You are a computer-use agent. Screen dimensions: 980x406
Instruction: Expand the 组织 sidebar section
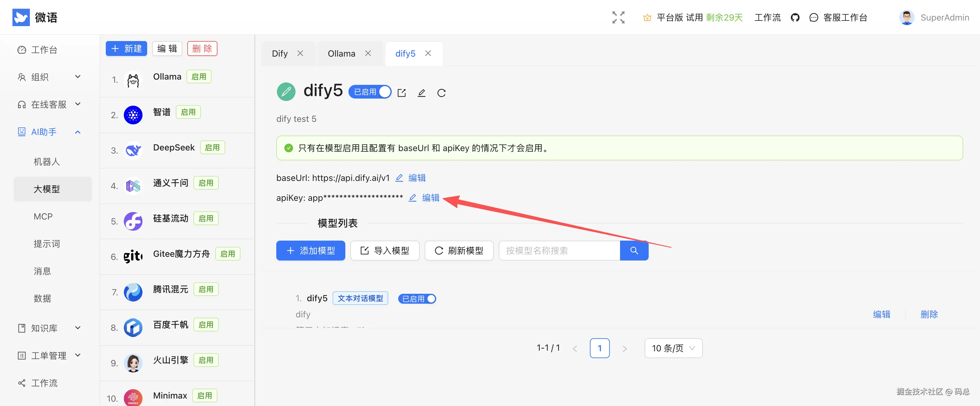click(x=77, y=77)
